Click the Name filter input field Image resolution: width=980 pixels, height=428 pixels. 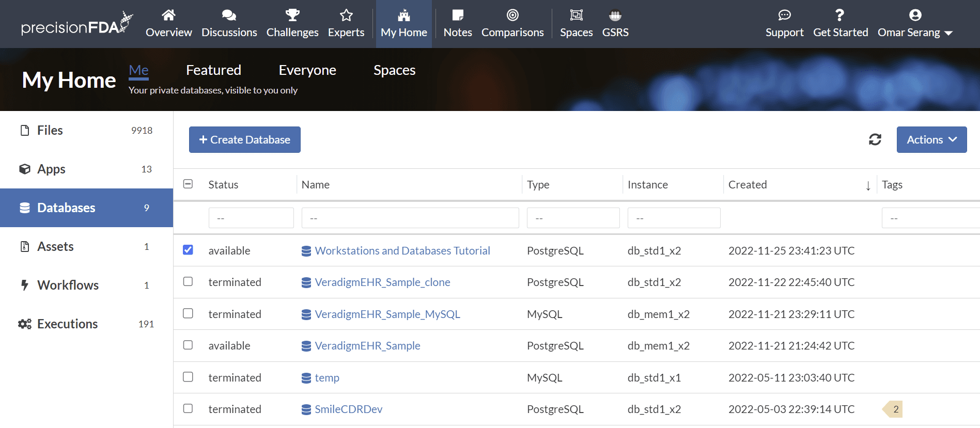coord(410,218)
